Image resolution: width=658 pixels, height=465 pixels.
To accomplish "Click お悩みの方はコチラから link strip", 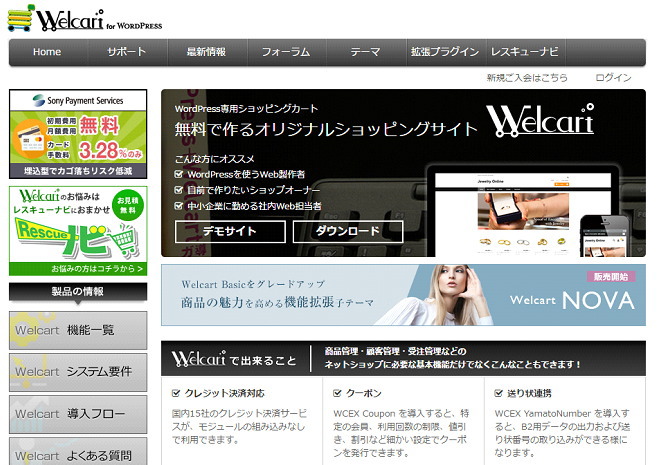I will click(78, 269).
